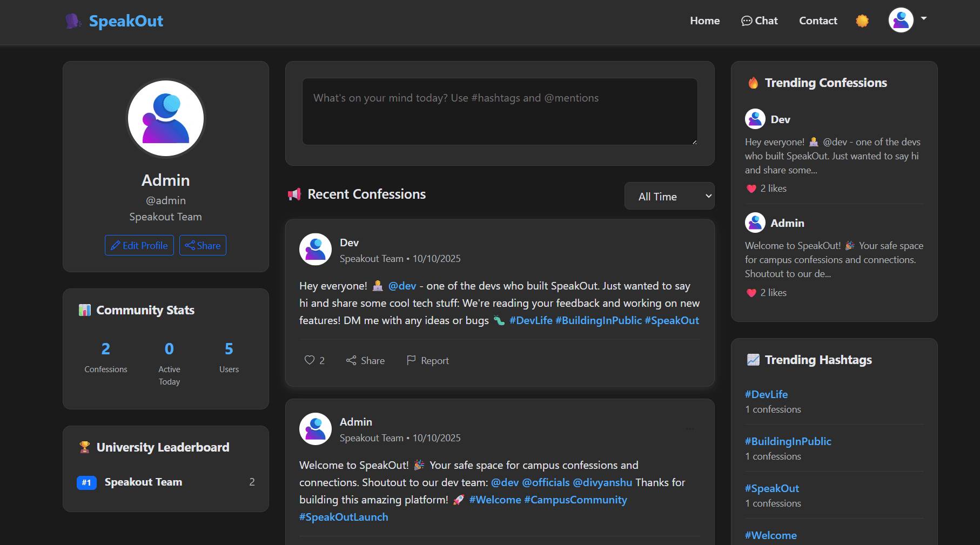Open the options ellipsis on Admin's post
This screenshot has height=545, width=980.
coord(690,429)
